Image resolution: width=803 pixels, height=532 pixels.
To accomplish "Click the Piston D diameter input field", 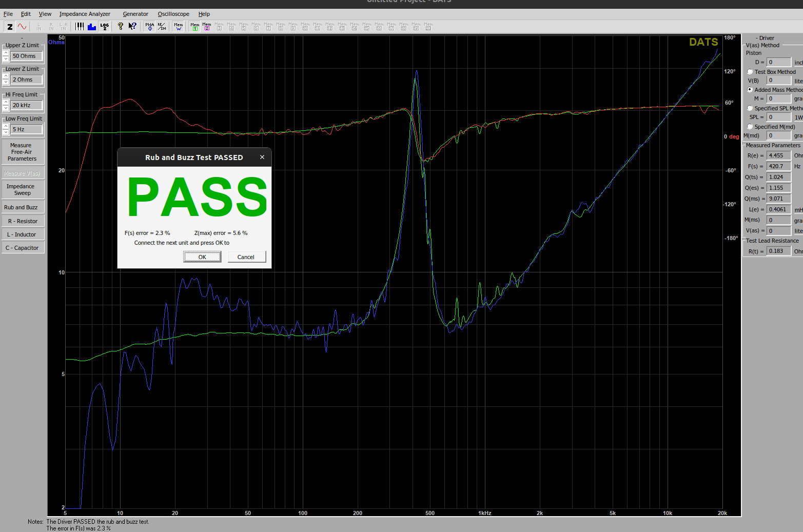I will (x=778, y=62).
